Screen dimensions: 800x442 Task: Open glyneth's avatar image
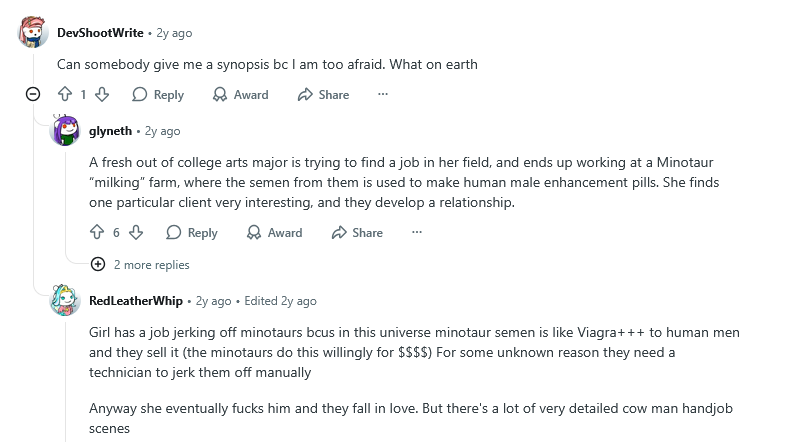point(65,131)
